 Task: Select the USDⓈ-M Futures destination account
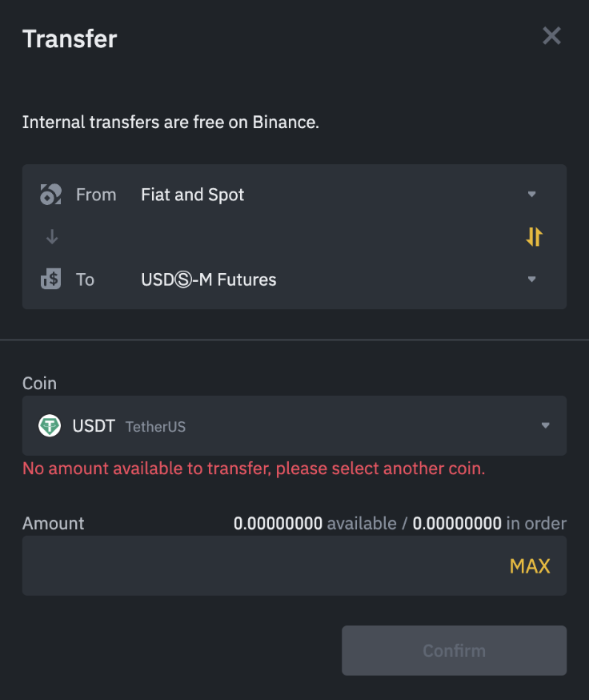(x=209, y=280)
